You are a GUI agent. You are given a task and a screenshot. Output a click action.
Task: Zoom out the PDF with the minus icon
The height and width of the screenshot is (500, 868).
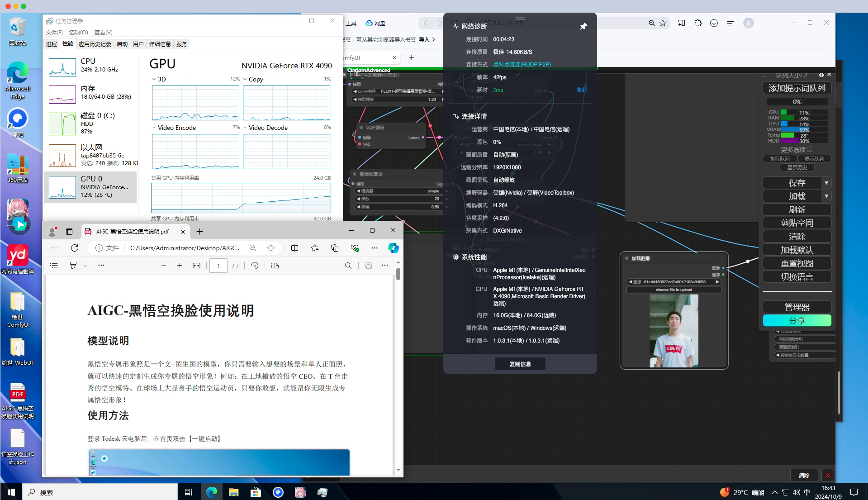click(x=164, y=266)
